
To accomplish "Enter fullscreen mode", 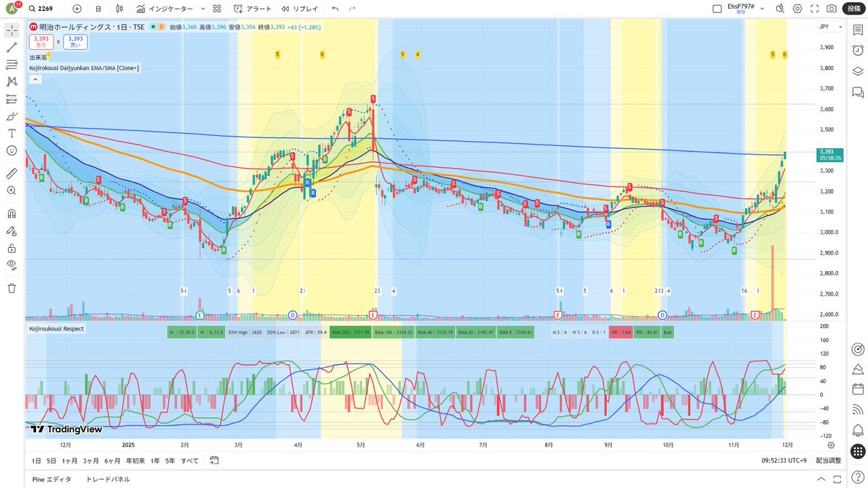I will 814,9.
